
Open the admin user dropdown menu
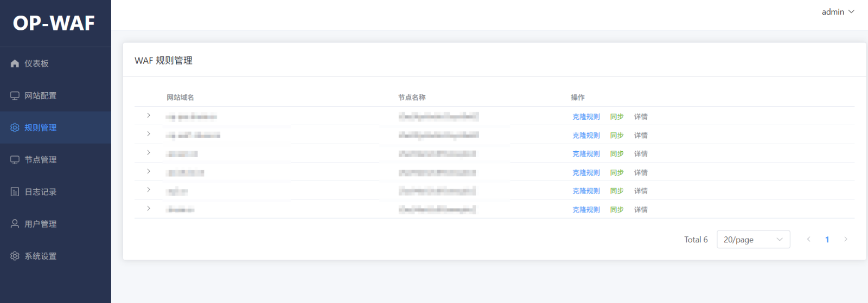pos(838,12)
